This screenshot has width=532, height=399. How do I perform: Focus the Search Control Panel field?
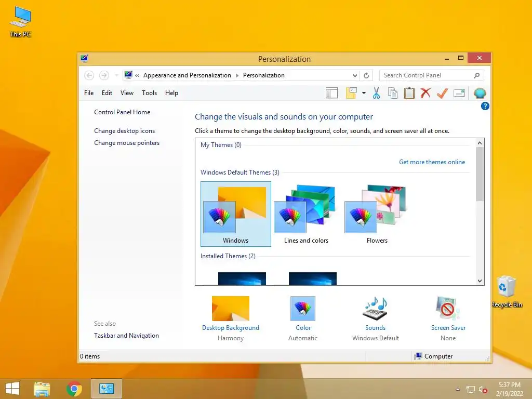(x=432, y=75)
